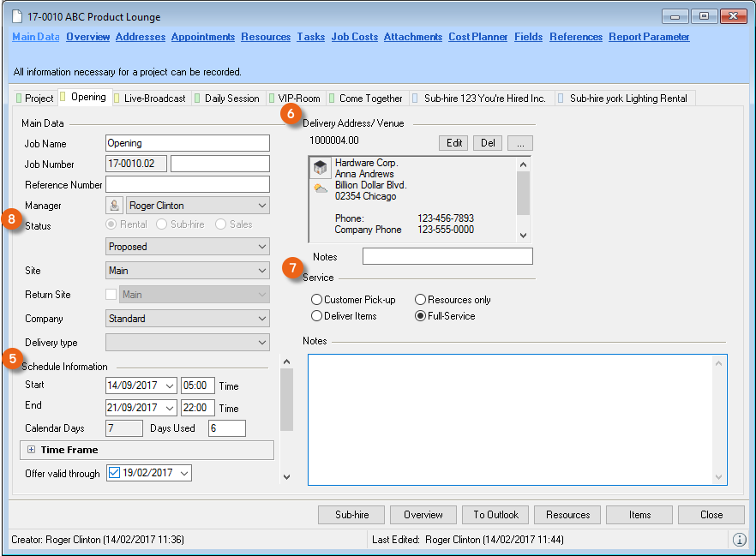Click the manager person icon beside Roger Clinton

pos(114,206)
